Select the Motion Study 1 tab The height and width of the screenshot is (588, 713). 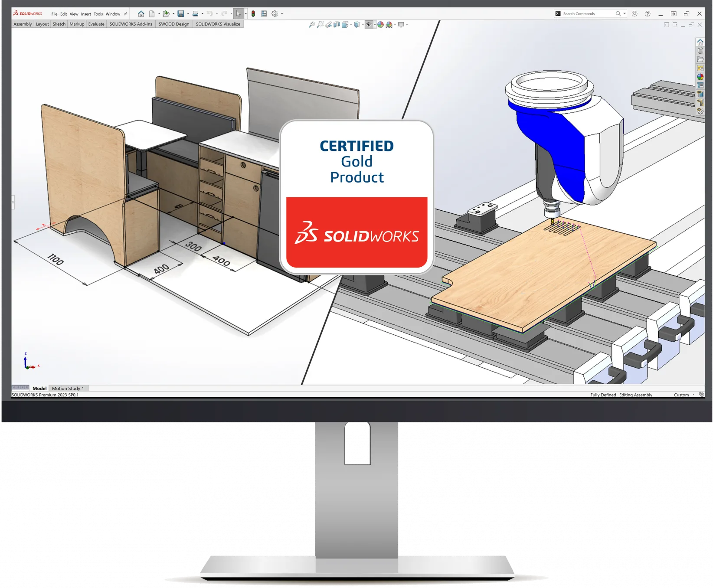(68, 388)
